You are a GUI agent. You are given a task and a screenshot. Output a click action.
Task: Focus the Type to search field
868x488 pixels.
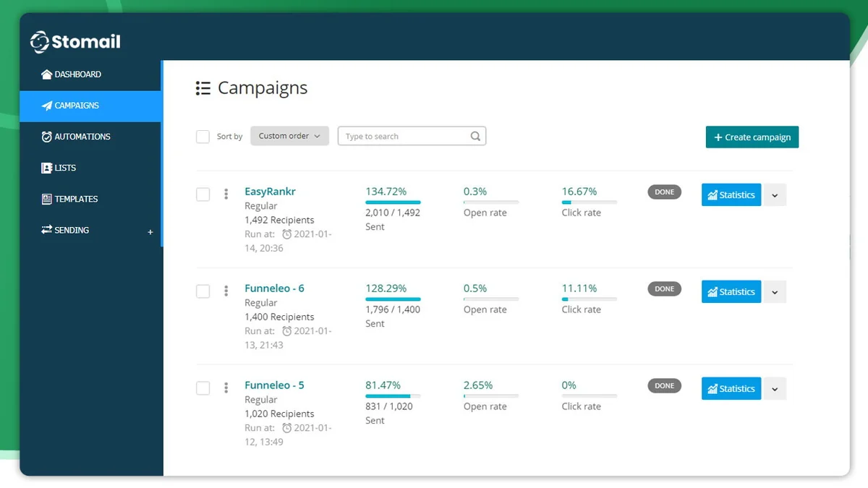405,136
